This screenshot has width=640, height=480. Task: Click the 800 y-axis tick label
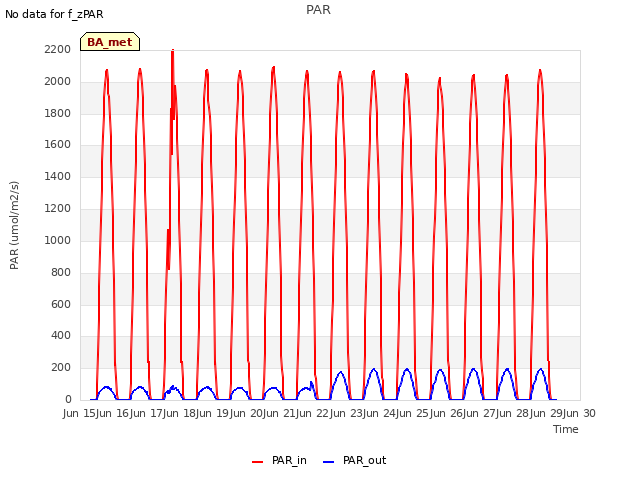61,272
